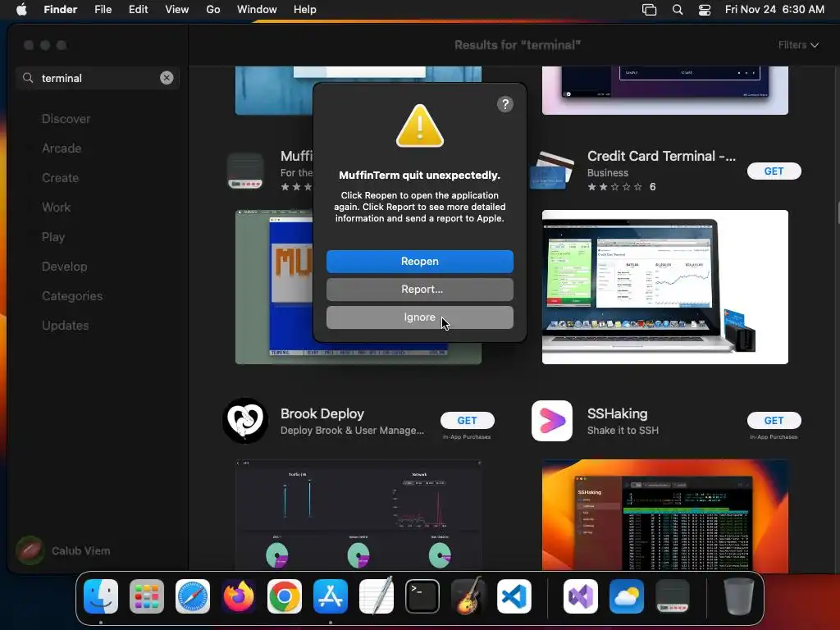
Task: Click the date and time in menu bar
Action: [x=774, y=10]
